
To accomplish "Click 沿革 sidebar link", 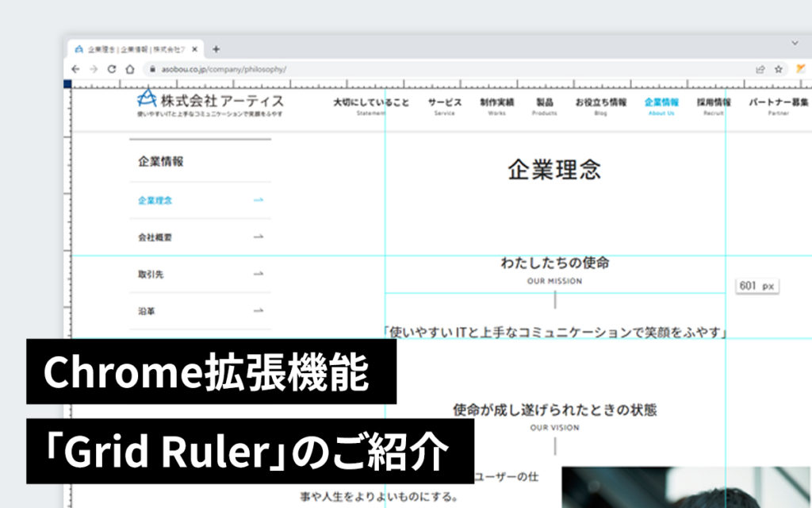I will click(x=147, y=311).
